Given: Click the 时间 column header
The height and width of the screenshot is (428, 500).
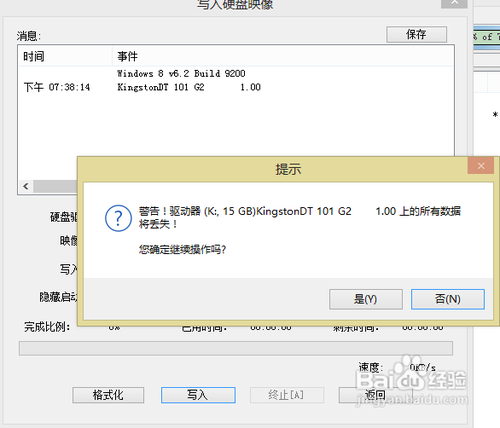Looking at the screenshot, I should (65, 56).
